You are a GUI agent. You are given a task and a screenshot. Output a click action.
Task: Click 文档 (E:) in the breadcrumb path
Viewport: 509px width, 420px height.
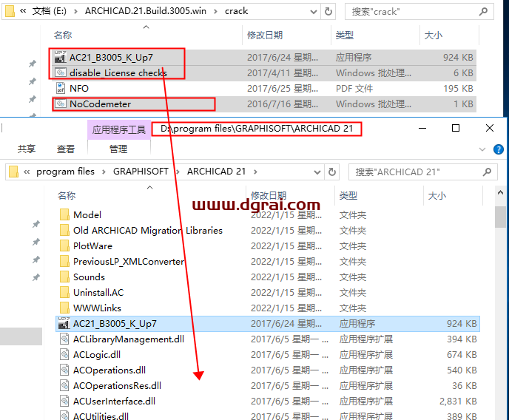50,11
